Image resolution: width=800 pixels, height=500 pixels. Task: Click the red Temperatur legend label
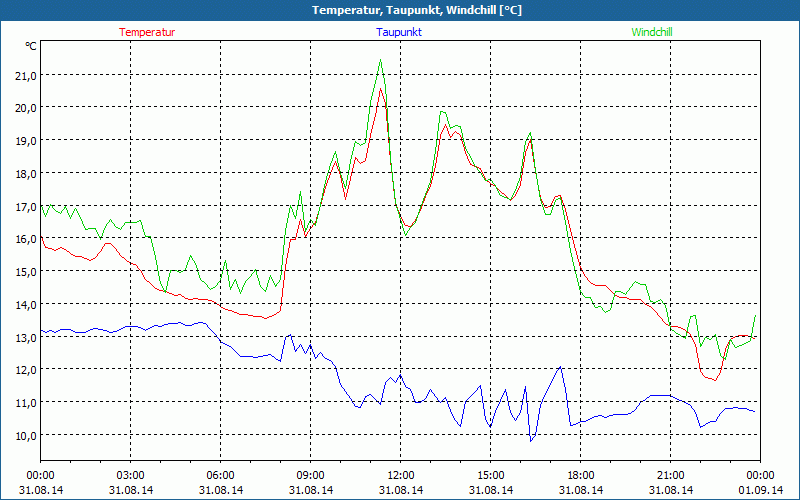pos(147,32)
